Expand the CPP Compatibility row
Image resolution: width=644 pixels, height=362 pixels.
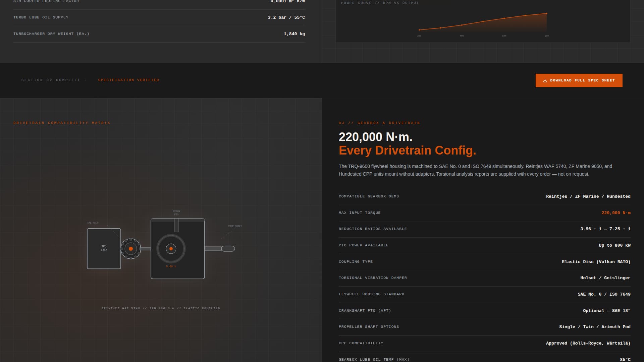484,343
